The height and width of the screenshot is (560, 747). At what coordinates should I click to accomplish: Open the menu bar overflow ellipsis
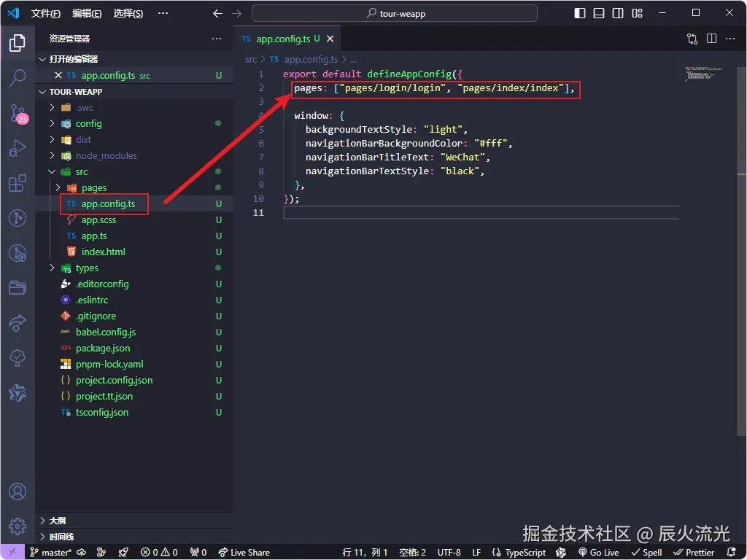pyautogui.click(x=163, y=13)
